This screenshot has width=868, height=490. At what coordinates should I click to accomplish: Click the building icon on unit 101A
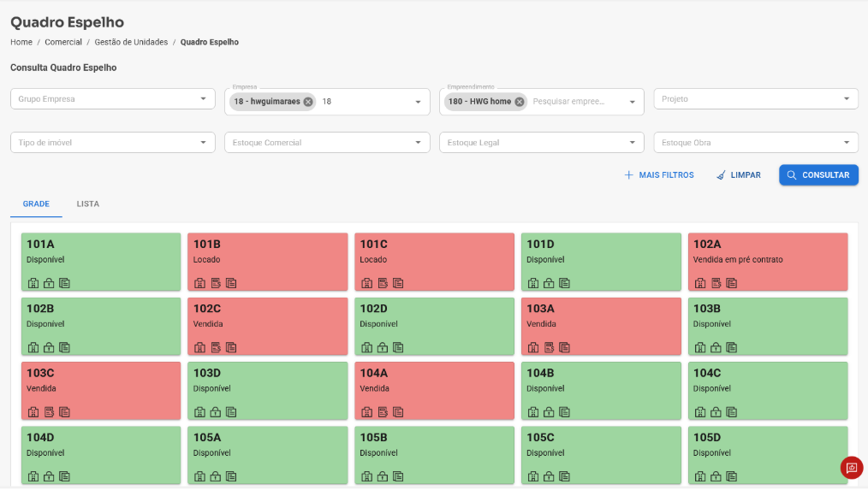point(33,283)
